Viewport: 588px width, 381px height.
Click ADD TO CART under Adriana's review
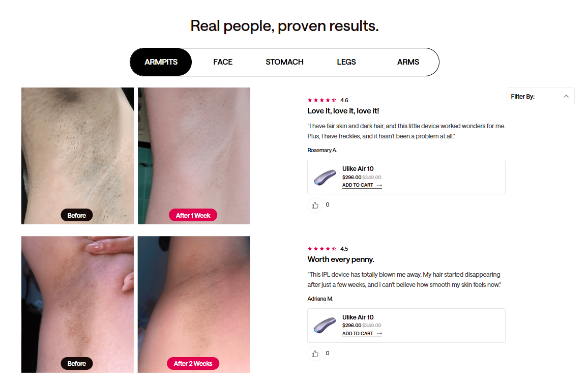pos(362,334)
